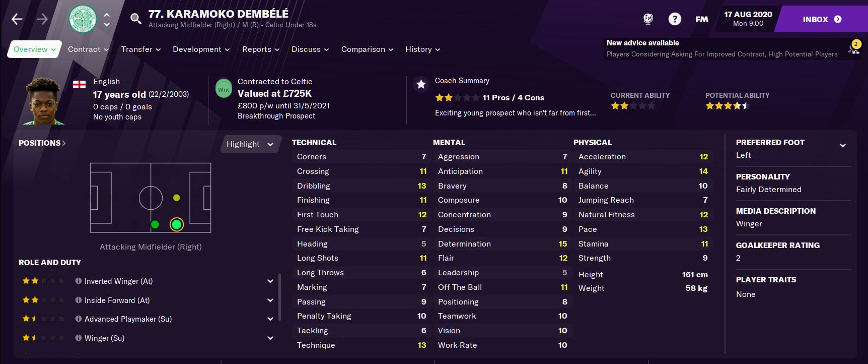This screenshot has height=364, width=868.
Task: Open the advice notifications icon
Action: point(854,48)
